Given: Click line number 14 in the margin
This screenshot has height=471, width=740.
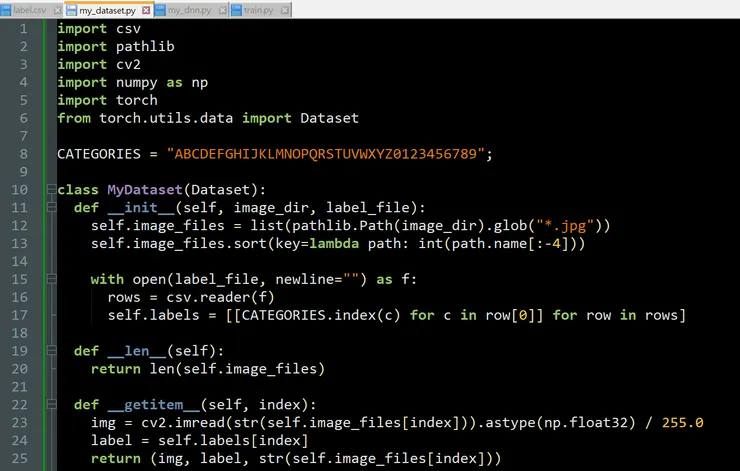Looking at the screenshot, I should pyautogui.click(x=19, y=261).
